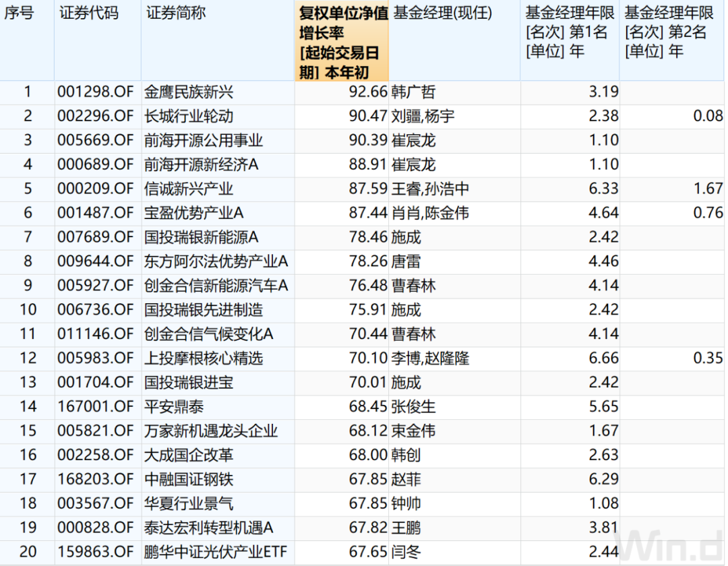Screen dimensions: 728x566
Task: Click manager 闫冬
Action: (x=406, y=552)
